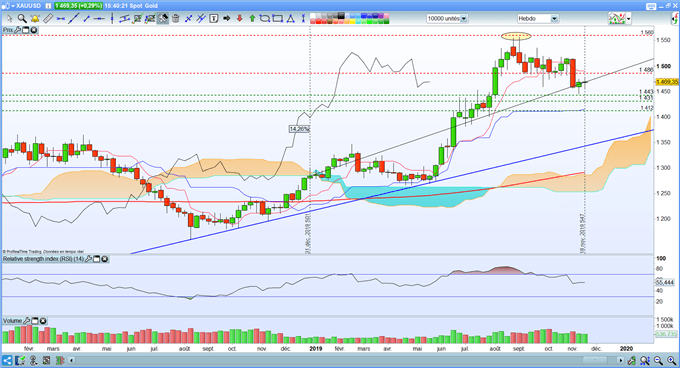The height and width of the screenshot is (368, 680).
Task: Select the ellipse drawing tool
Action: [x=265, y=19]
